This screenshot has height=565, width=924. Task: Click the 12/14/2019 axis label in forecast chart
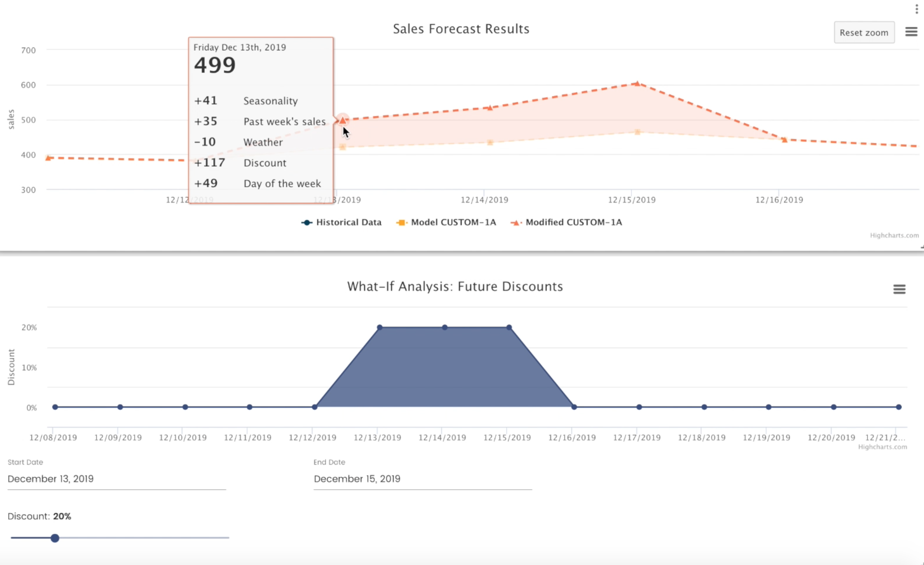pyautogui.click(x=484, y=200)
